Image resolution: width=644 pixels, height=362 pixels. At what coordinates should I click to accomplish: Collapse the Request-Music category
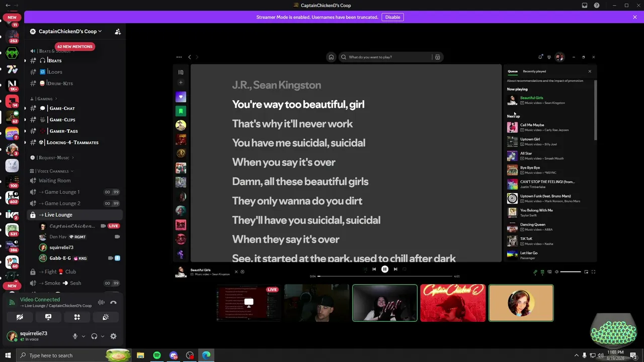point(52,158)
